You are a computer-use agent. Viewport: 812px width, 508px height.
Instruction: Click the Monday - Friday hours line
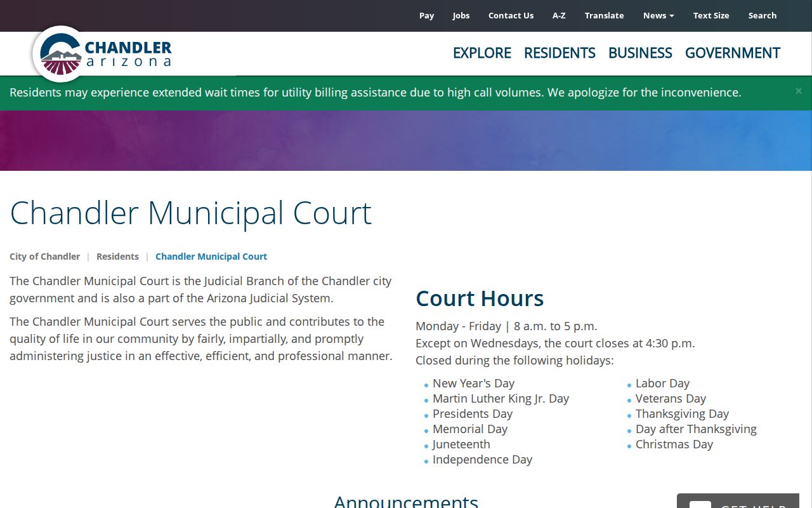point(506,326)
